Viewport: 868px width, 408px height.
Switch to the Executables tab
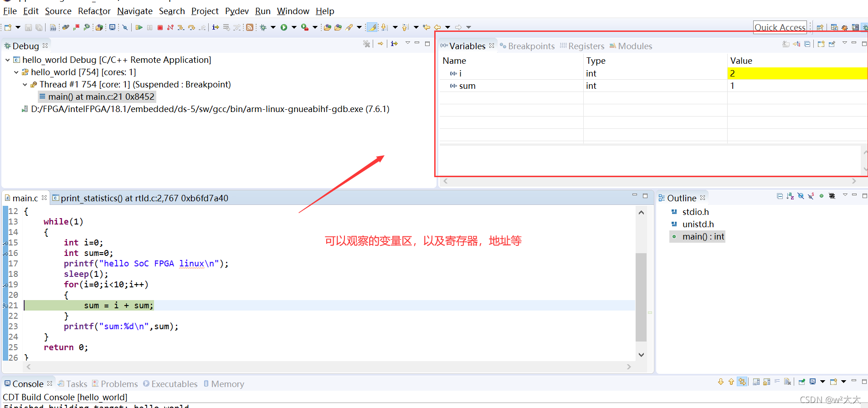[x=170, y=384]
